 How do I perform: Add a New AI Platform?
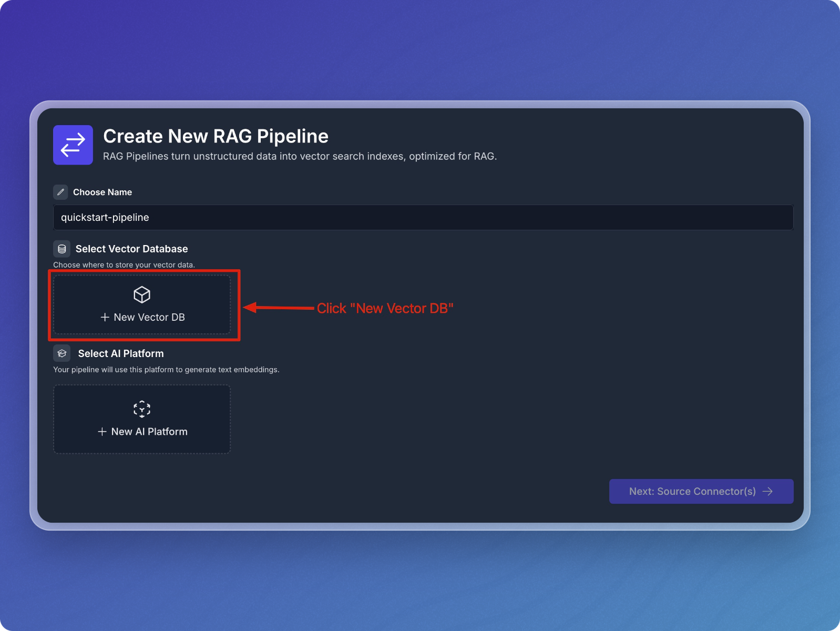coord(142,419)
